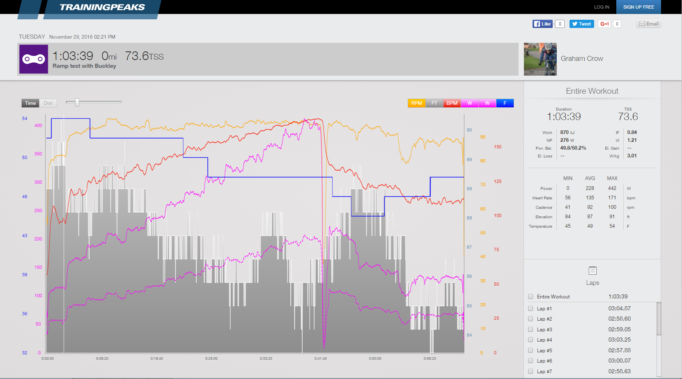The height and width of the screenshot is (379, 682).
Task: Check the Lap #4 checkbox
Action: tap(531, 340)
